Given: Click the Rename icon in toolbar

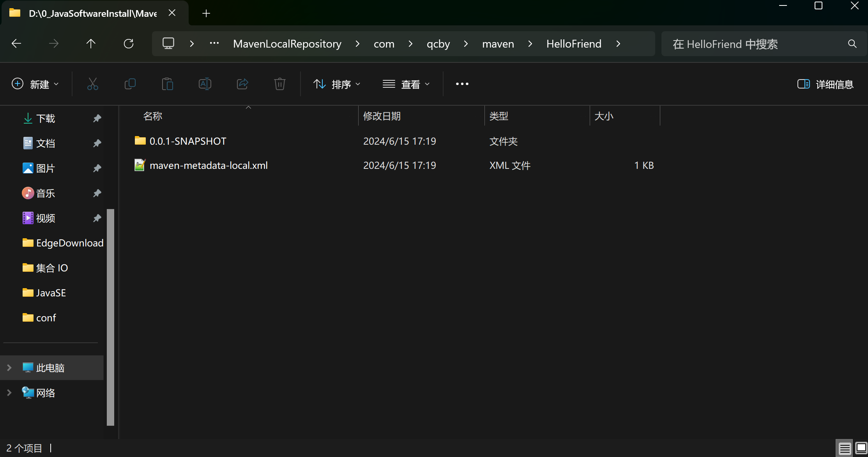Looking at the screenshot, I should (x=205, y=84).
